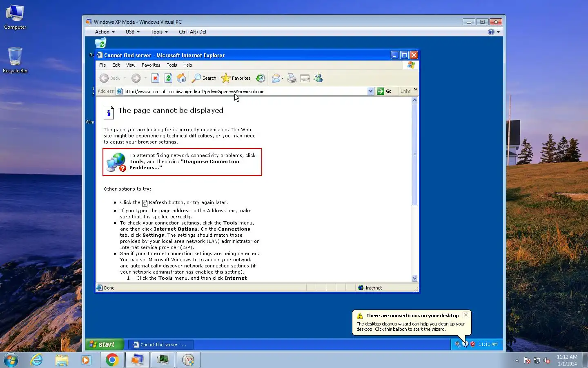Select the Recycle Bin icon inside XP desktop
588x368 pixels.
click(x=100, y=43)
